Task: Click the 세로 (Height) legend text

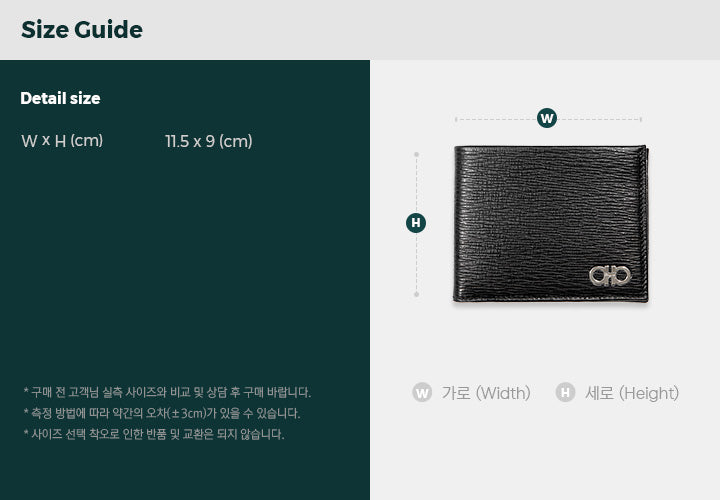Action: [x=632, y=393]
